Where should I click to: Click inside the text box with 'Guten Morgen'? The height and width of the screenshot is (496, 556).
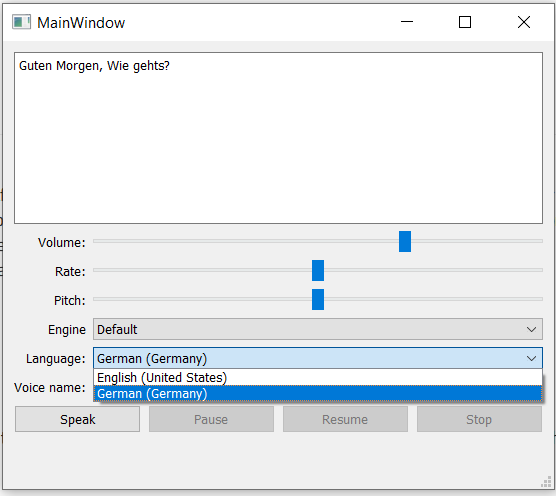pos(278,138)
